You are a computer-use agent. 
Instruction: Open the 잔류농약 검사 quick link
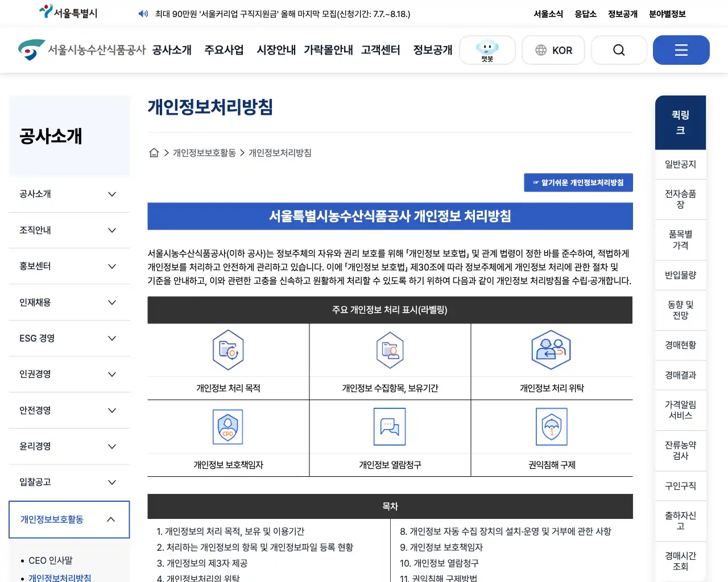point(681,450)
